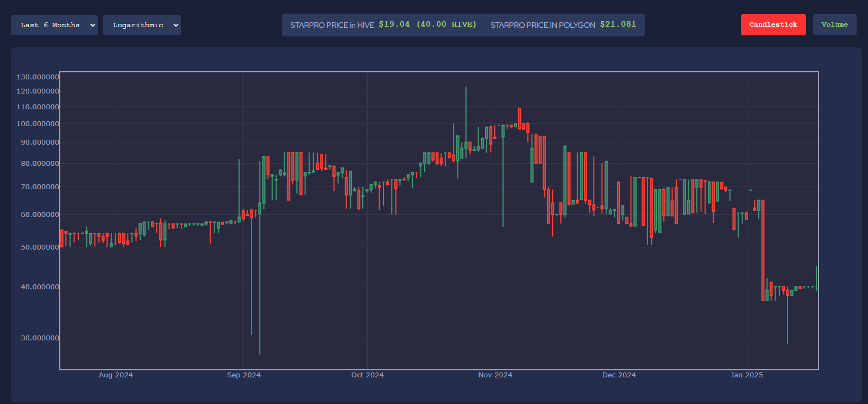
Task: Click the STARPRO HIVE price $19.04 value
Action: [x=394, y=24]
